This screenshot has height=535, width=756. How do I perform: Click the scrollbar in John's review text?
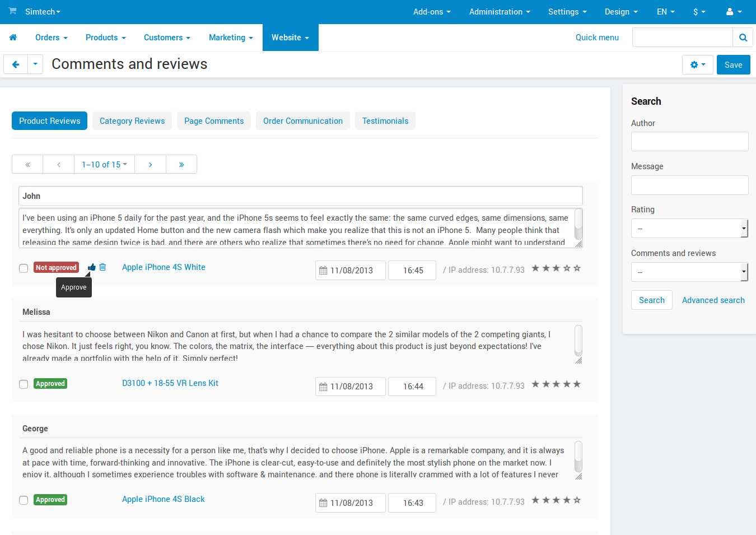(x=578, y=225)
